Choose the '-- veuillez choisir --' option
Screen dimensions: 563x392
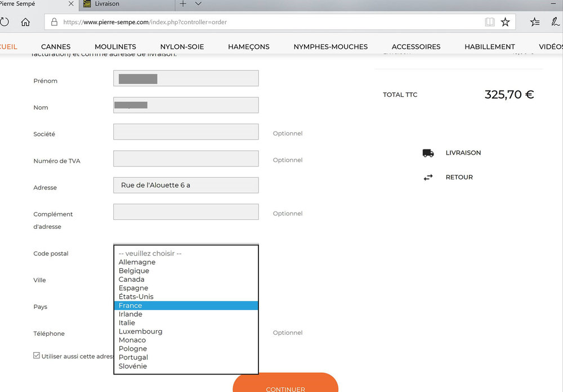[186, 254]
